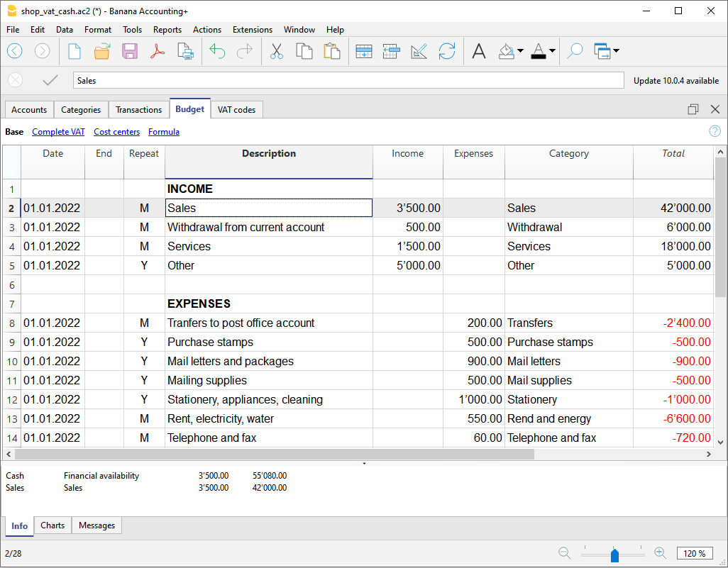Switch to the VAT codes tab
Screen dimensions: 728x568
coord(236,109)
